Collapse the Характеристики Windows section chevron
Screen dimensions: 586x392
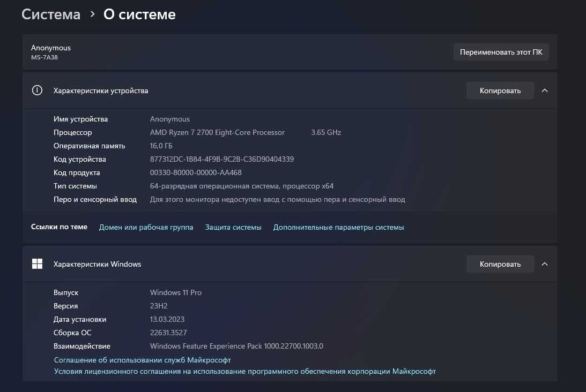point(545,264)
